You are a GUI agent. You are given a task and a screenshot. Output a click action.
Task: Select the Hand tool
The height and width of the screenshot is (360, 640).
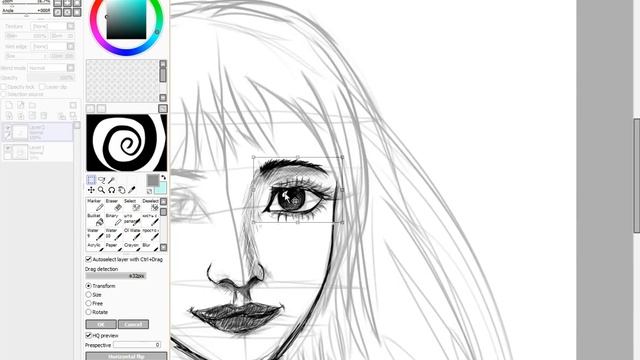click(122, 190)
